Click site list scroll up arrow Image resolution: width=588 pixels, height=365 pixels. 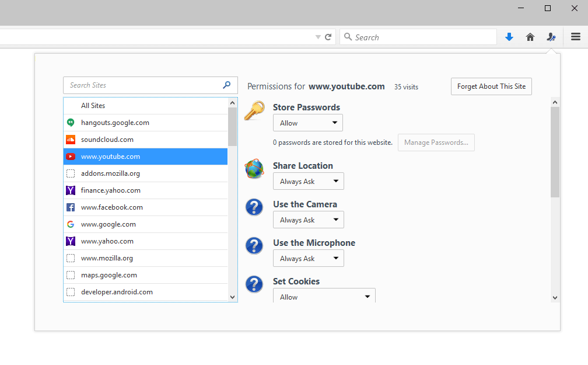point(233,103)
